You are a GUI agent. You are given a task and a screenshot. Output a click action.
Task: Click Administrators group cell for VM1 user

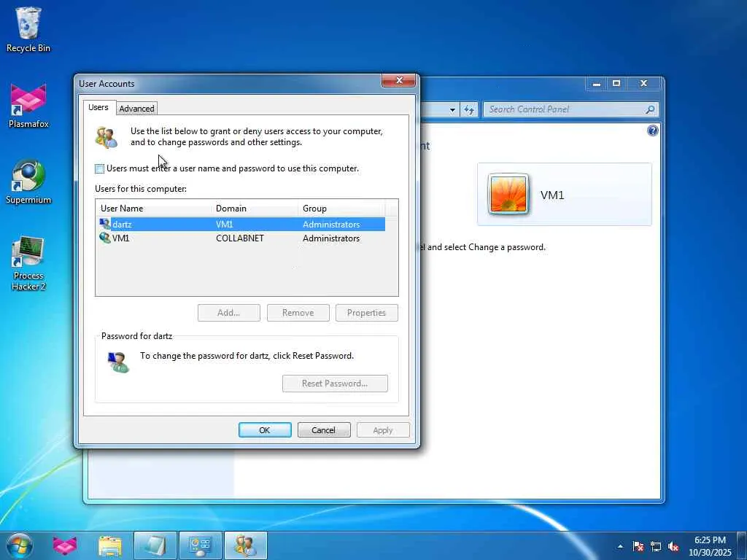(331, 238)
